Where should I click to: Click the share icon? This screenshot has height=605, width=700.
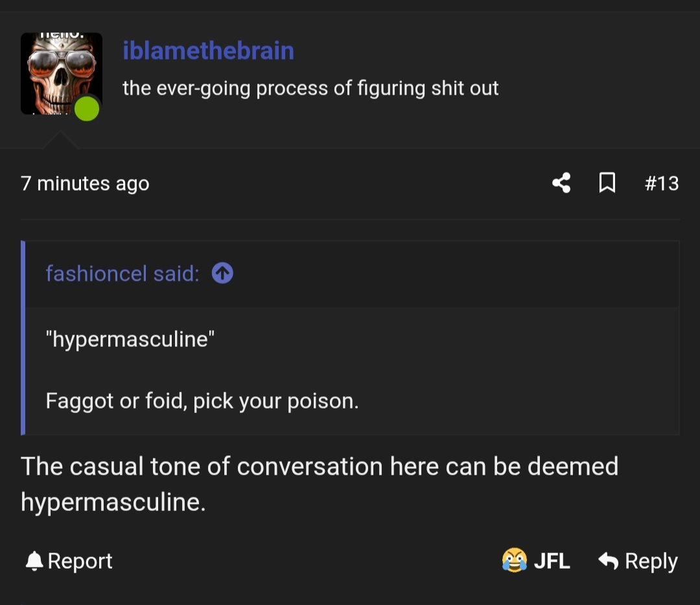click(561, 184)
